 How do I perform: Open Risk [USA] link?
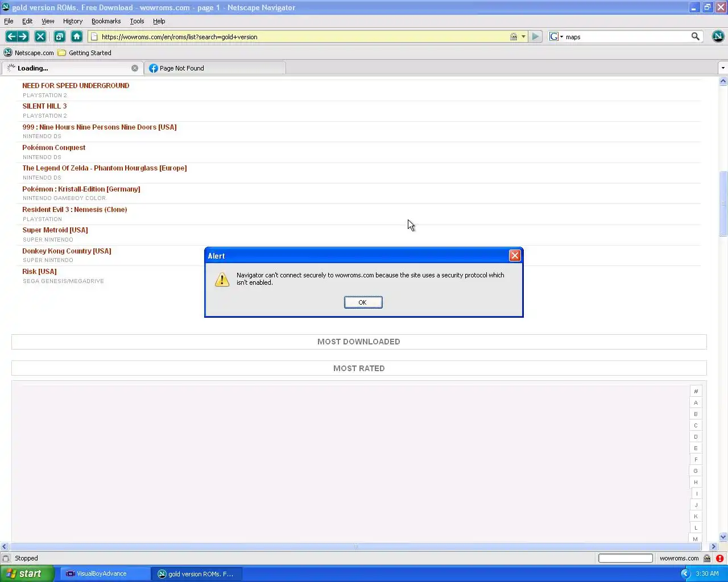pyautogui.click(x=39, y=272)
